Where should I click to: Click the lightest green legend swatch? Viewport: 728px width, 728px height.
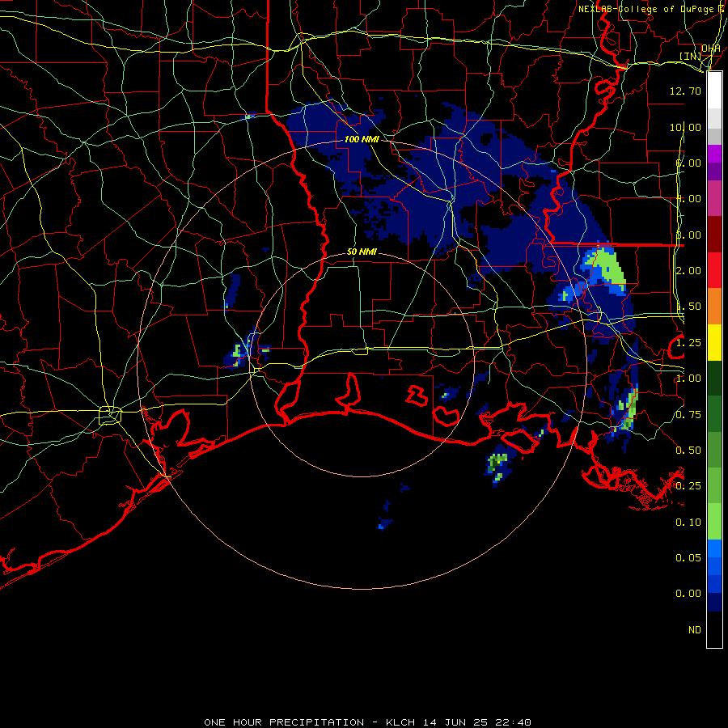point(714,522)
